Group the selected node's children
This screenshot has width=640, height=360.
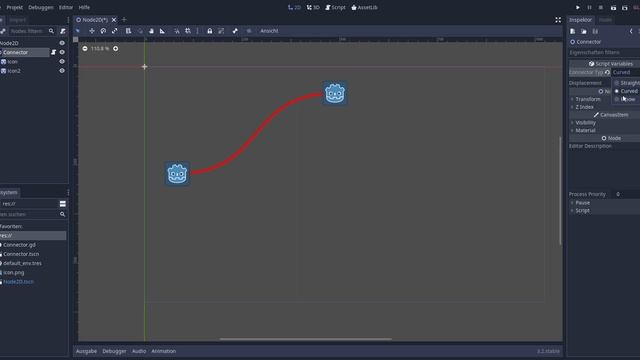point(221,31)
